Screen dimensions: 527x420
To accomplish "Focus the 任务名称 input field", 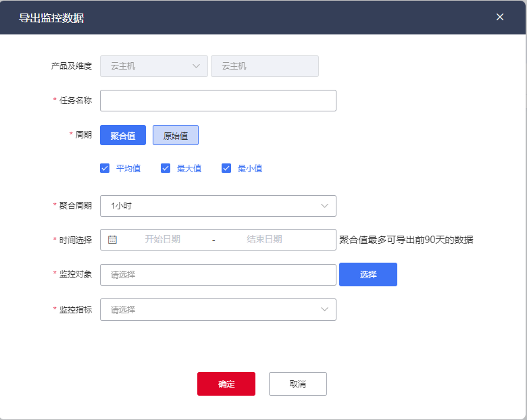I will (218, 101).
